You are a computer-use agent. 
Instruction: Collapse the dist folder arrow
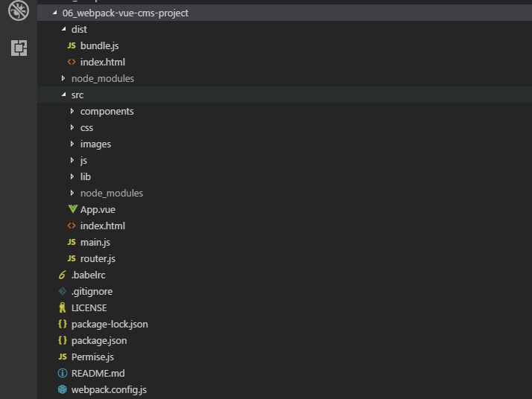coord(63,30)
